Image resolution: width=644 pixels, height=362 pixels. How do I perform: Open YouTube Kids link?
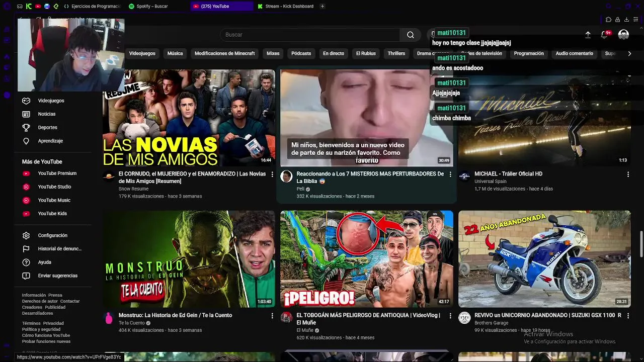(53, 214)
